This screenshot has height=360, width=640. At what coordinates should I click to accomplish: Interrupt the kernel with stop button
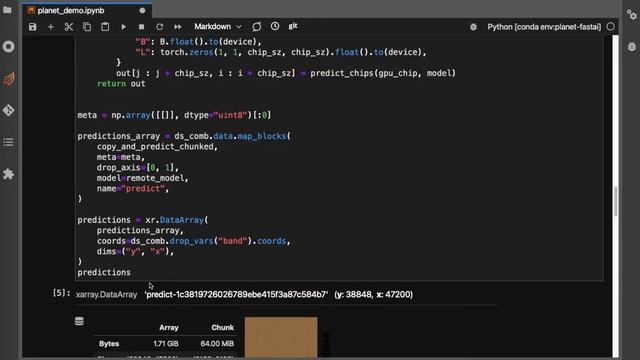141,27
